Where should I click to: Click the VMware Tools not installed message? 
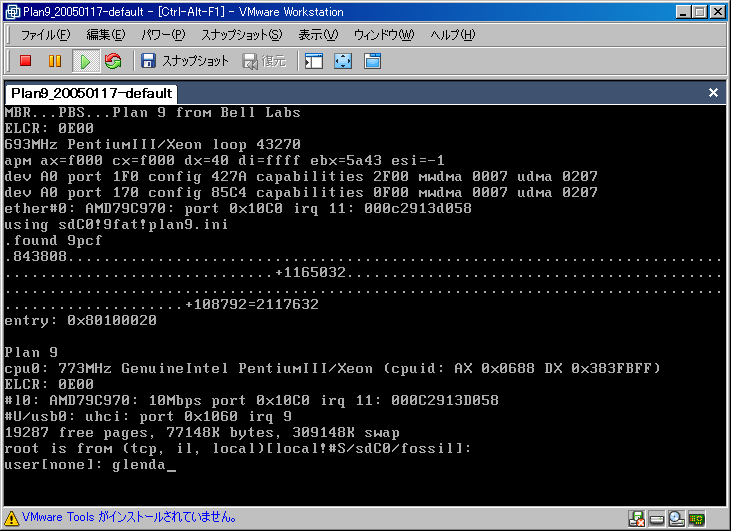[129, 517]
